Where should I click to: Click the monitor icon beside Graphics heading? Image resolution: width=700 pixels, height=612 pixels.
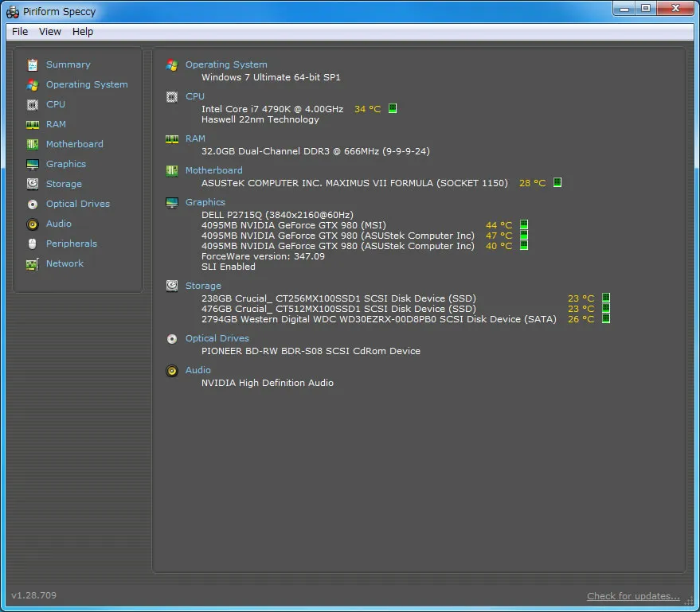[172, 202]
